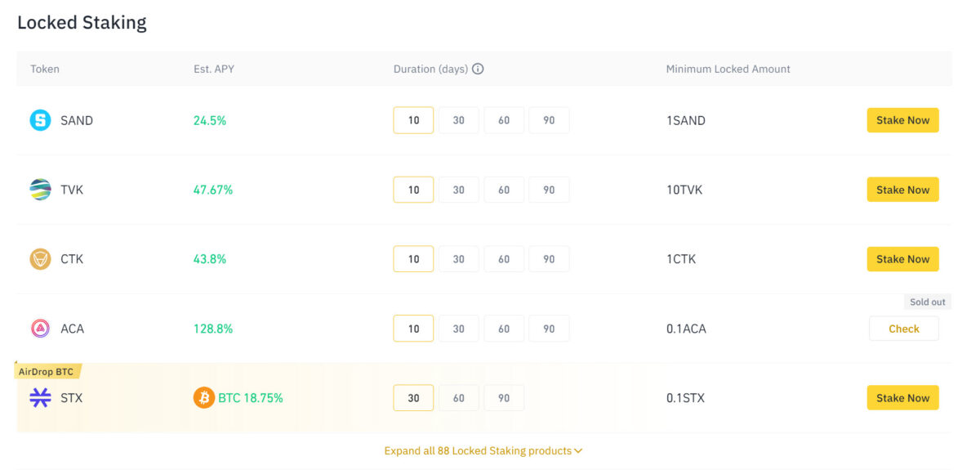
Task: Click Check button for sold-out ACA
Action: click(x=904, y=329)
